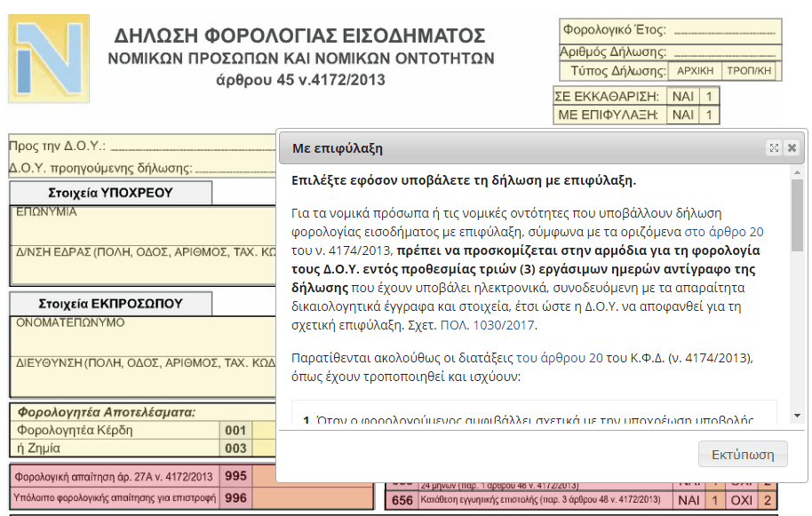The height and width of the screenshot is (516, 812).
Task: Click the ΣΕ ΕΚΚΑΘΑΡΙΣΗ: label
Action: click(607, 96)
